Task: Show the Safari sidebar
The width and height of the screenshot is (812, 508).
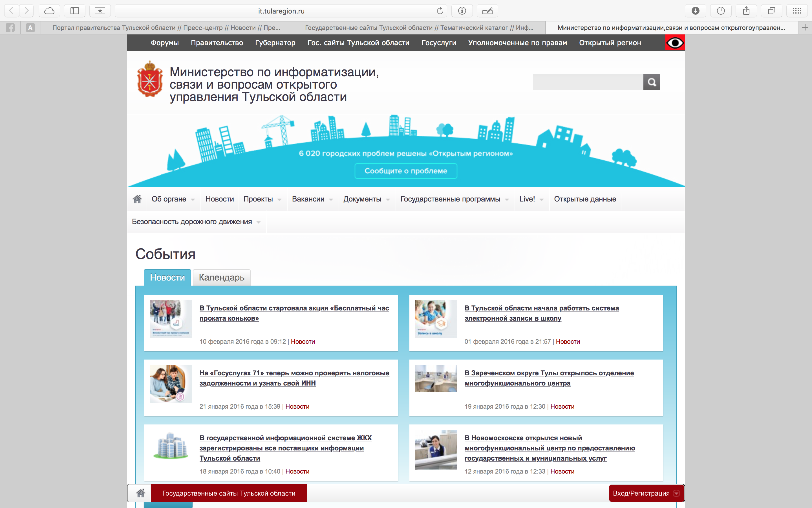Action: tap(74, 11)
